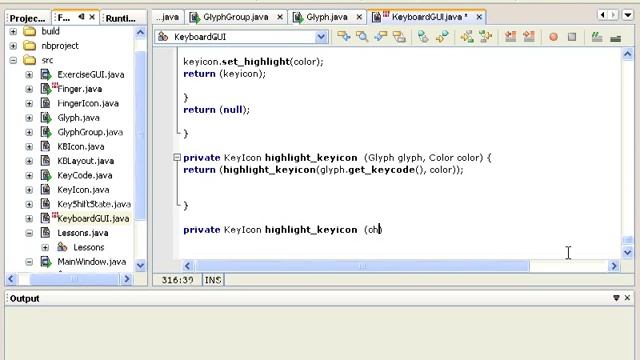Select the KeyShiftState.java file
640x360 pixels.
(94, 204)
